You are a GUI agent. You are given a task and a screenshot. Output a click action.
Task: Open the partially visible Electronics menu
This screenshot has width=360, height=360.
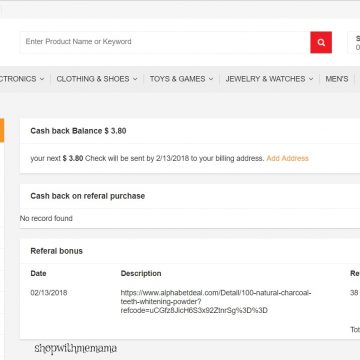22,79
